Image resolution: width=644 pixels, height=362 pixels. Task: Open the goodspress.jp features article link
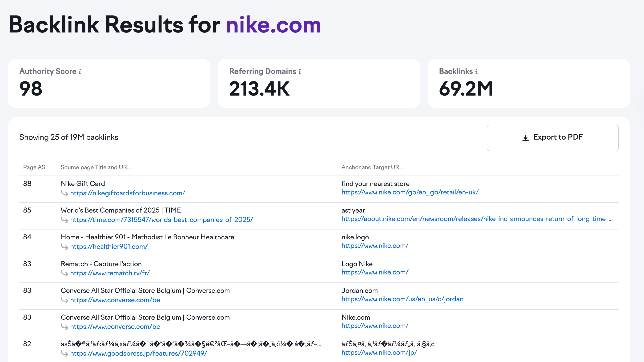tap(138, 354)
